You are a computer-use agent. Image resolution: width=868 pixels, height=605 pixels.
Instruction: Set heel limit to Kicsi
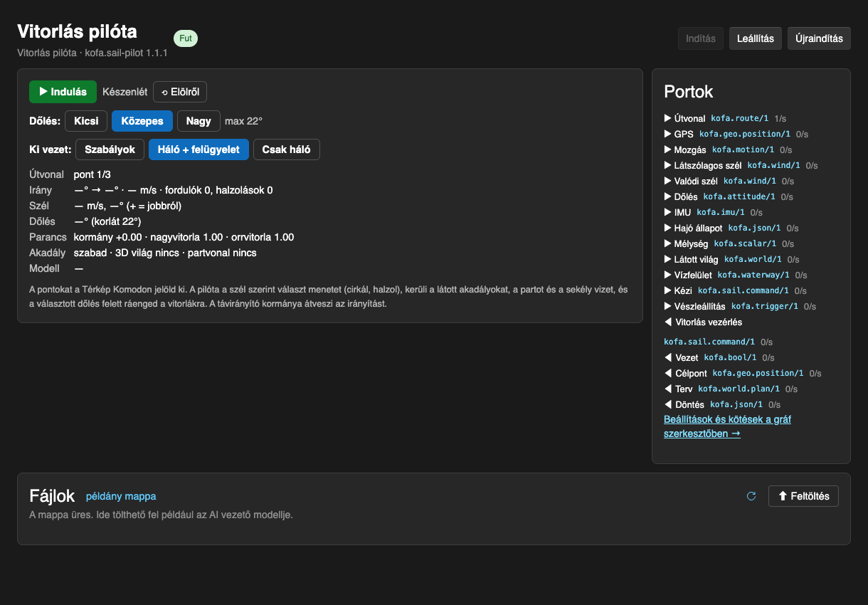[86, 121]
